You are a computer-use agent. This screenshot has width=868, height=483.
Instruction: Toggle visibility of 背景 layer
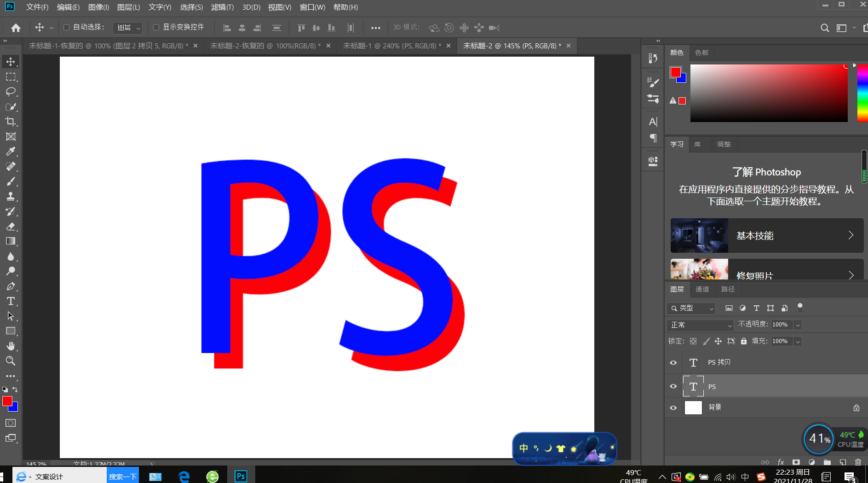pos(673,408)
